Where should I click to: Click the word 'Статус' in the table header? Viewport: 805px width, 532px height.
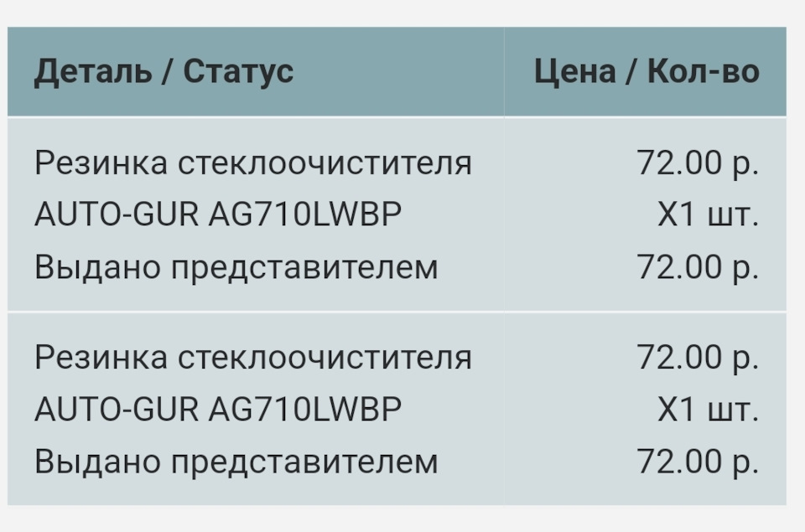coord(238,72)
